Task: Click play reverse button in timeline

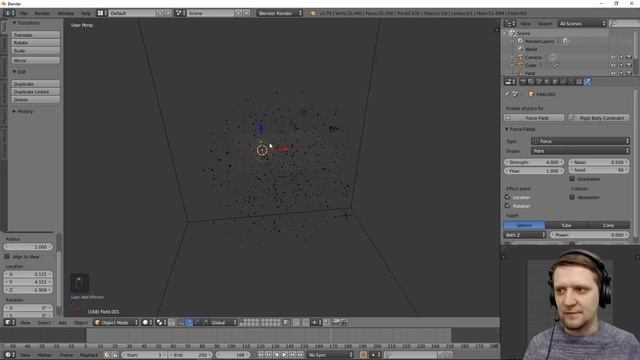Action: [x=276, y=355]
